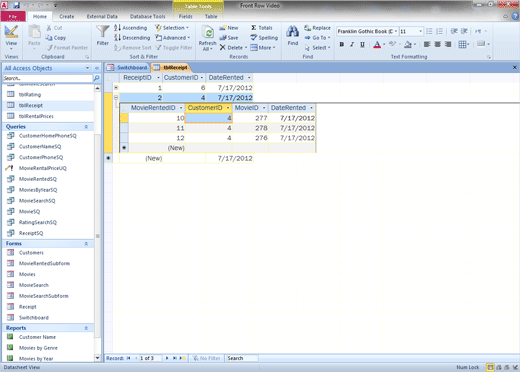This screenshot has width=520, height=372.
Task: Open the File tab
Action: click(x=13, y=16)
